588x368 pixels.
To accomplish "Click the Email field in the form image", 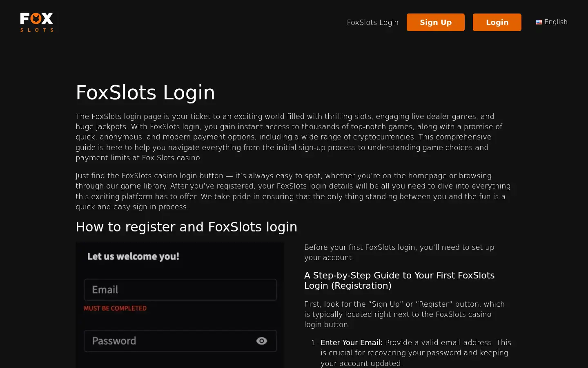I will pos(180,290).
